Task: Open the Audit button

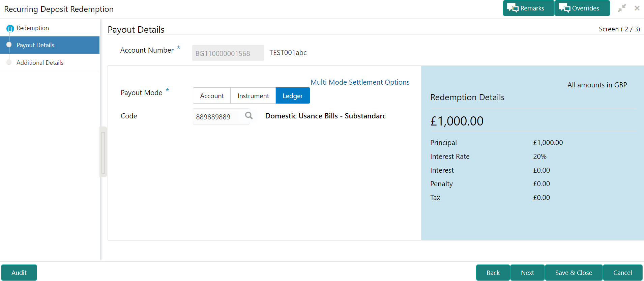Action: (19, 273)
